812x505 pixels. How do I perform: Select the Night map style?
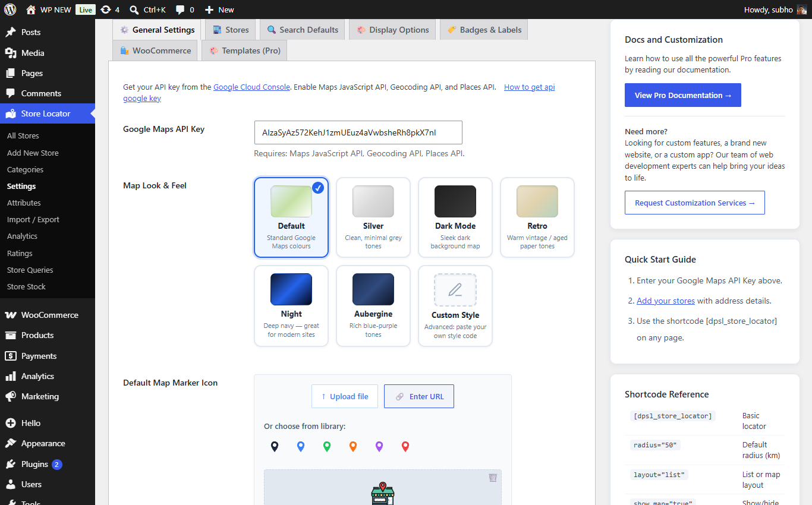click(291, 306)
